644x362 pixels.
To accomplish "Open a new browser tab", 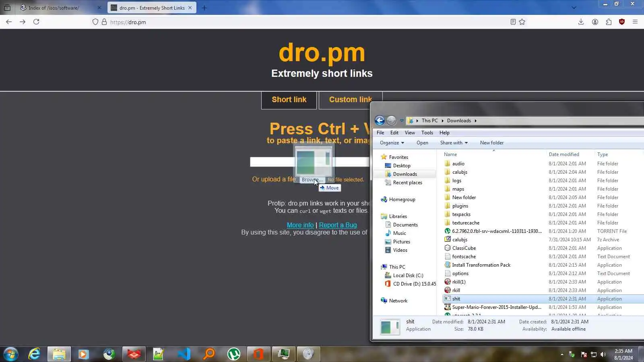I will coord(204,8).
